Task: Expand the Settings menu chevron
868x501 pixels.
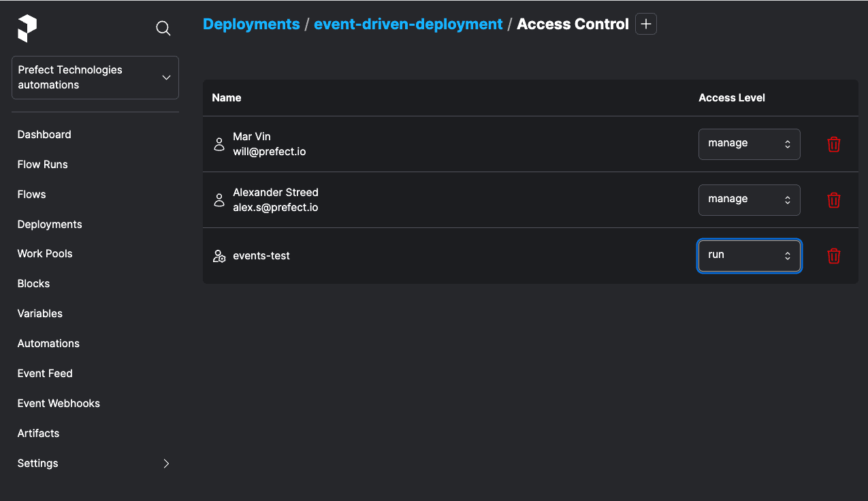Action: pyautogui.click(x=166, y=464)
